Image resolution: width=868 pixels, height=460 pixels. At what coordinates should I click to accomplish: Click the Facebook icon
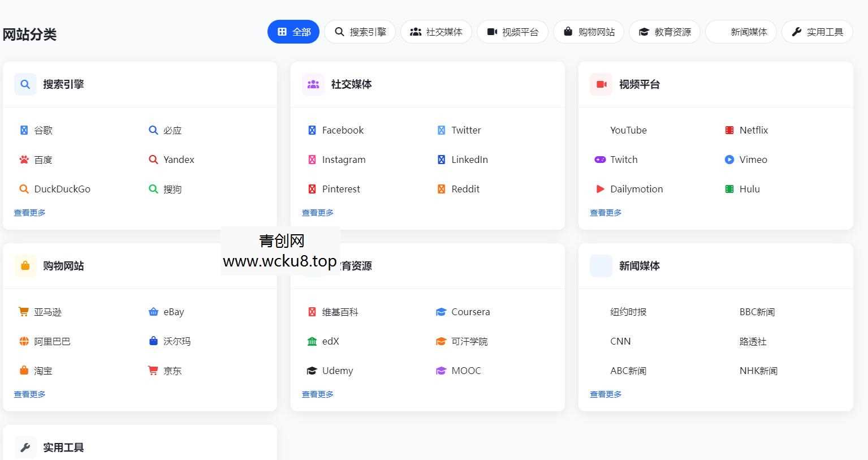(312, 130)
